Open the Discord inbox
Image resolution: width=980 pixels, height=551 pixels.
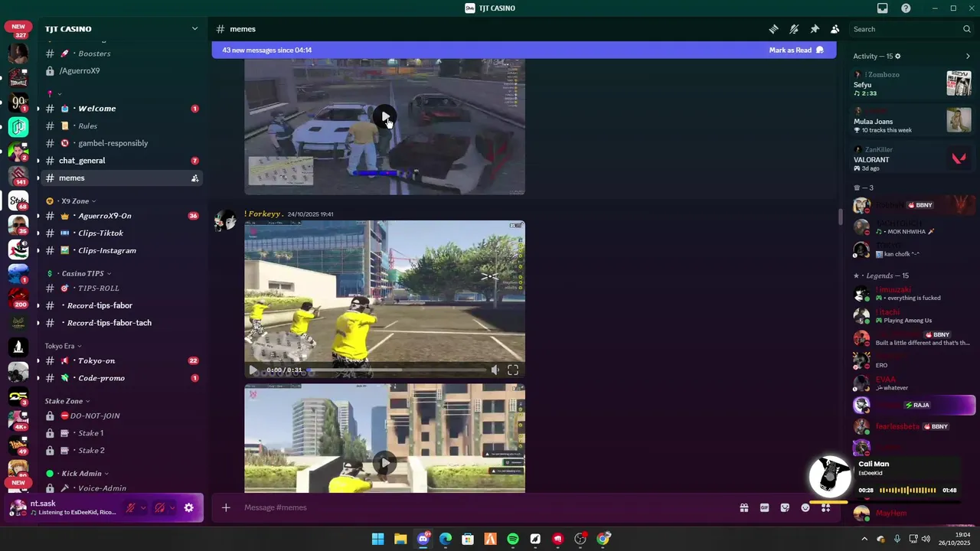[x=883, y=8]
